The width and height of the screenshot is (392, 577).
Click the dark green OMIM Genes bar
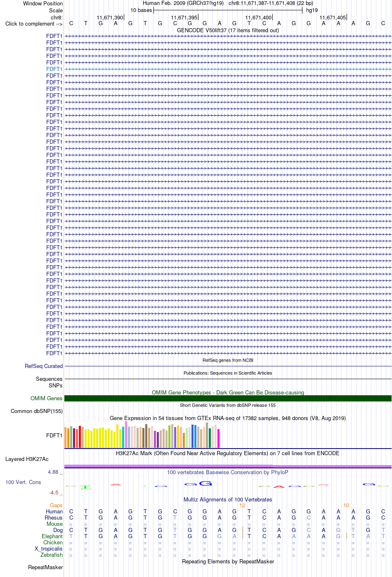[228, 398]
